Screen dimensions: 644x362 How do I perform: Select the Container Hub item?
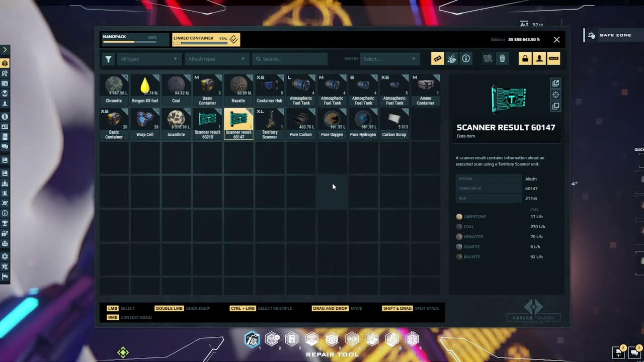[270, 90]
